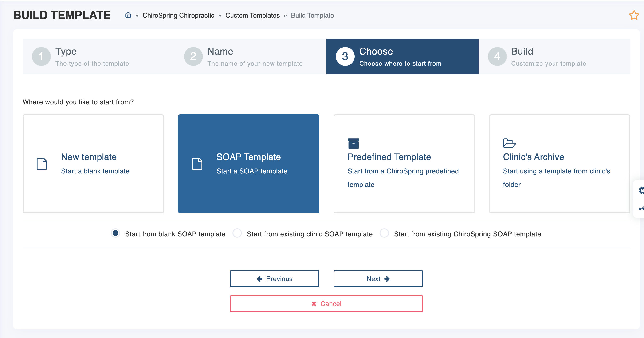Choose the Predefined Template card title
The width and height of the screenshot is (644, 338).
click(x=389, y=157)
